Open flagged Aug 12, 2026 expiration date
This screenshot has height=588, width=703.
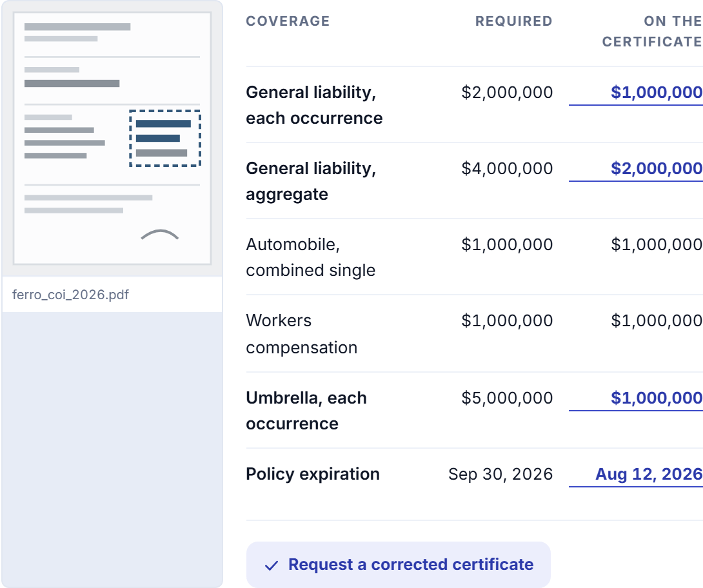649,474
